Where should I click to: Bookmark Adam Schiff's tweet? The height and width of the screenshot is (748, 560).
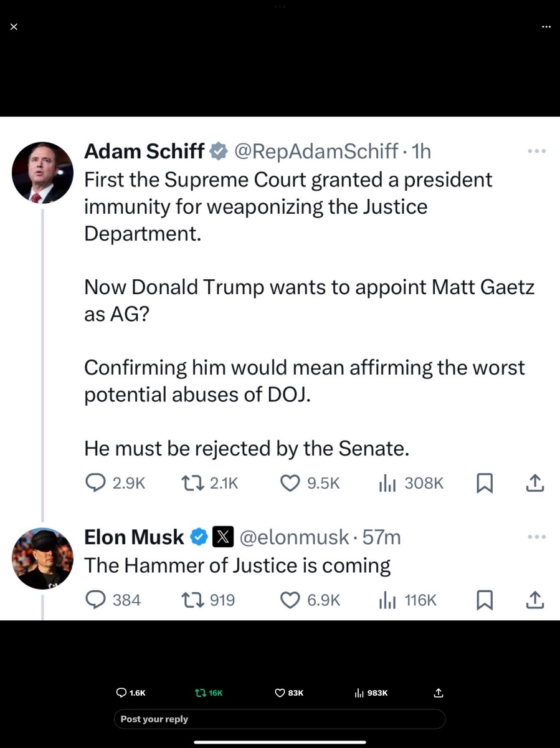click(x=485, y=483)
